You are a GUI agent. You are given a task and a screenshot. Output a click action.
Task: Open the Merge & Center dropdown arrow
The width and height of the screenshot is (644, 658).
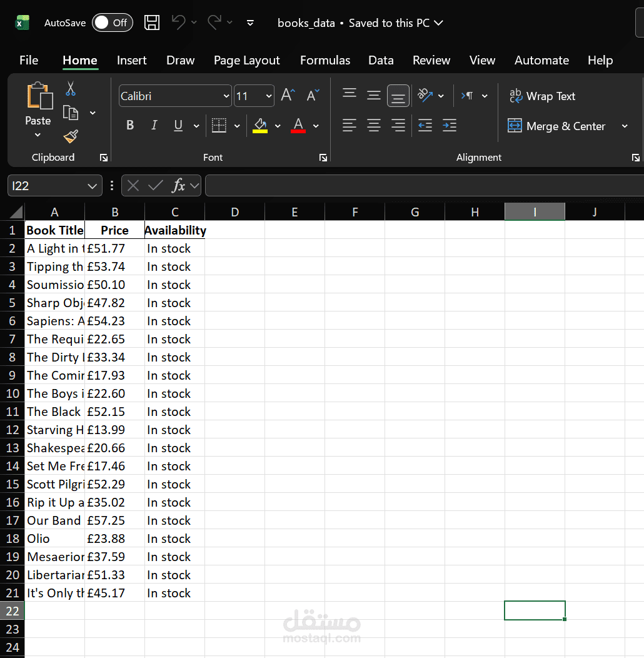tap(625, 126)
